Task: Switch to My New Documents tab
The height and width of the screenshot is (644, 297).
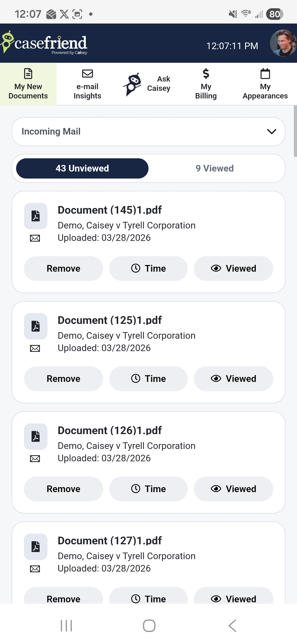Action: (x=28, y=84)
